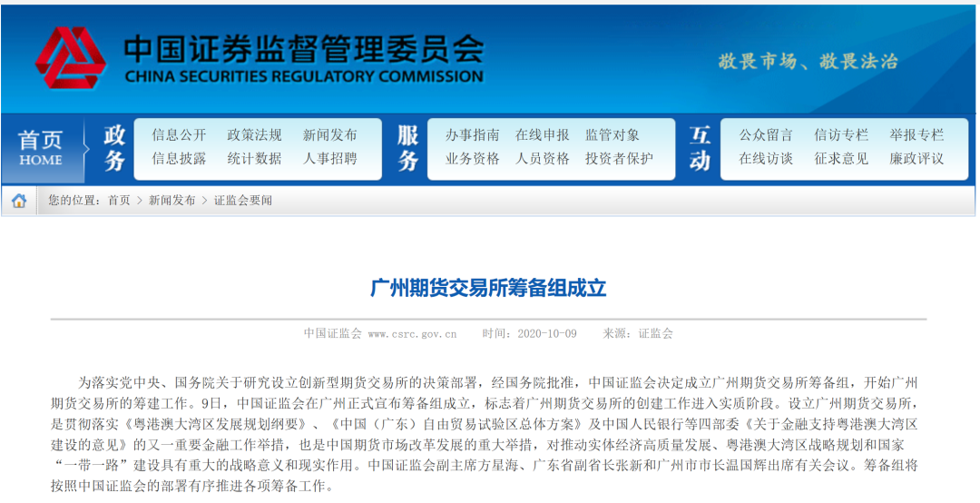Click the house icon in breadcrumb bar
This screenshot has width=980, height=503.
coord(19,201)
